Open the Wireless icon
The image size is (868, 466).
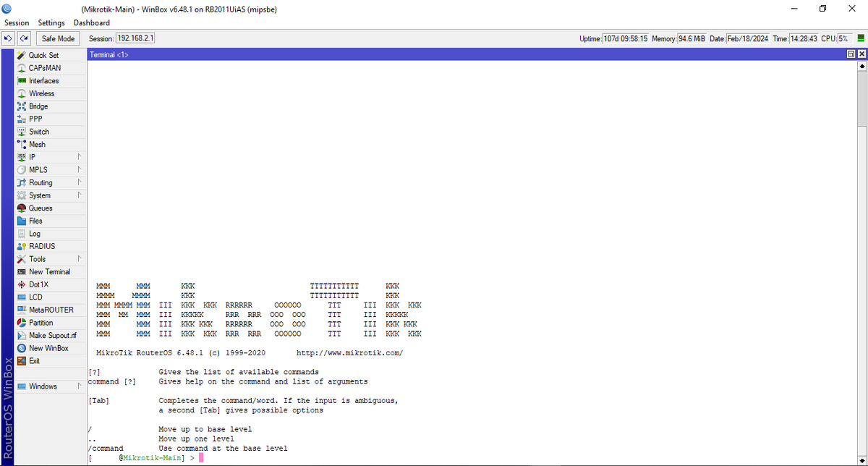22,93
